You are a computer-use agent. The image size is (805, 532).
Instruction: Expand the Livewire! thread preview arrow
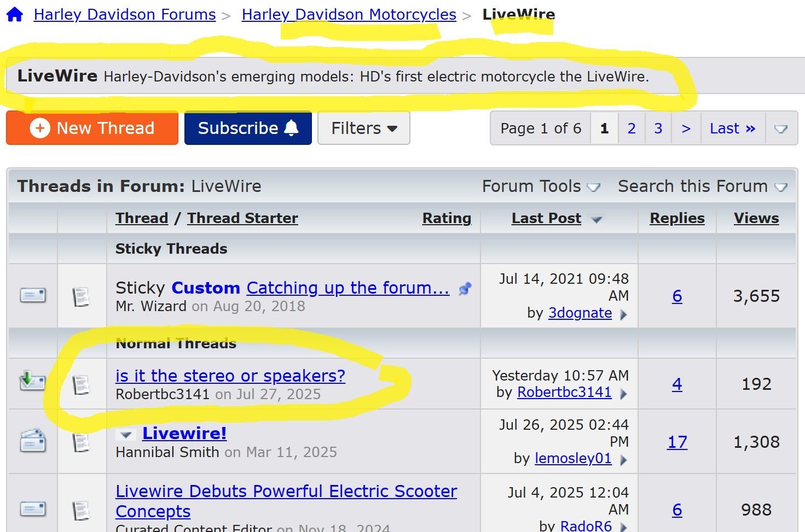point(126,435)
